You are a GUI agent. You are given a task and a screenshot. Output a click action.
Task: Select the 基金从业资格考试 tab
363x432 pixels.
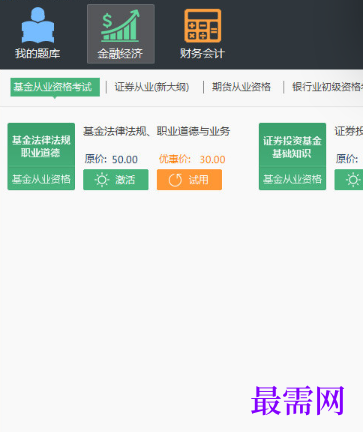[55, 87]
